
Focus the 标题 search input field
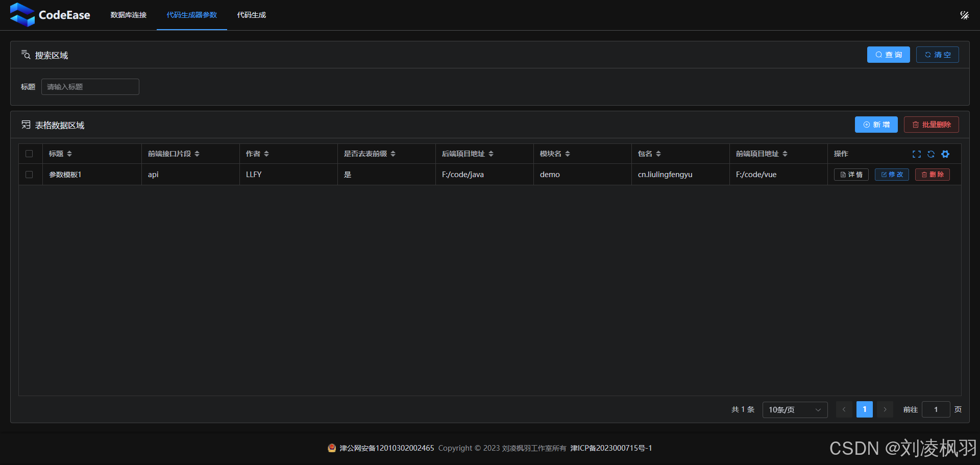[x=90, y=87]
